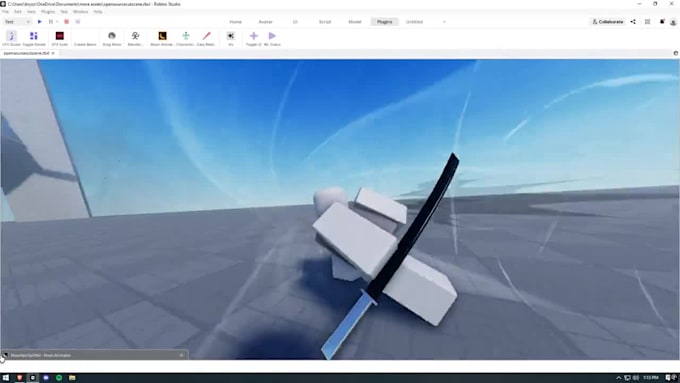The width and height of the screenshot is (680, 383).
Task: Open the Help menu
Action: [98, 12]
